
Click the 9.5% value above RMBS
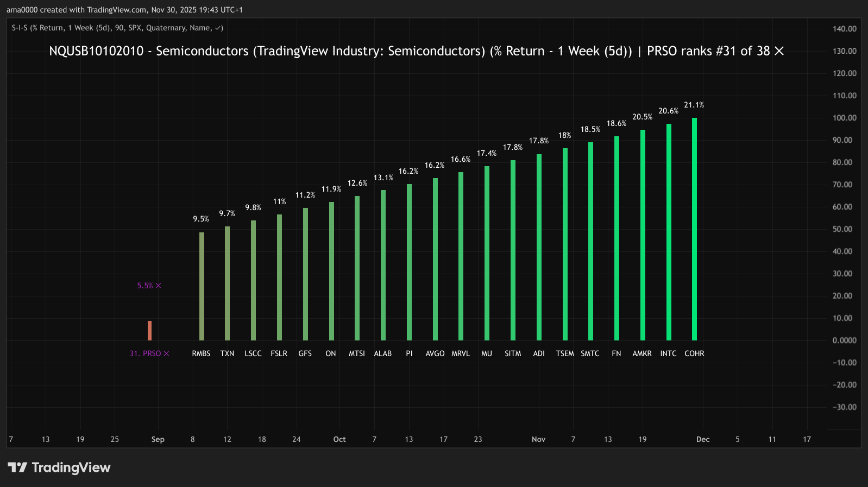click(201, 219)
